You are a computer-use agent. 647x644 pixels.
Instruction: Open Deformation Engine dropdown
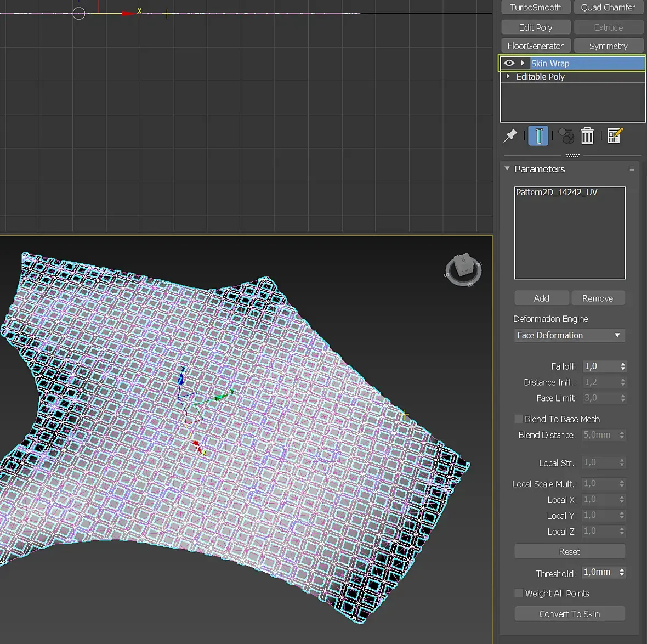click(569, 335)
